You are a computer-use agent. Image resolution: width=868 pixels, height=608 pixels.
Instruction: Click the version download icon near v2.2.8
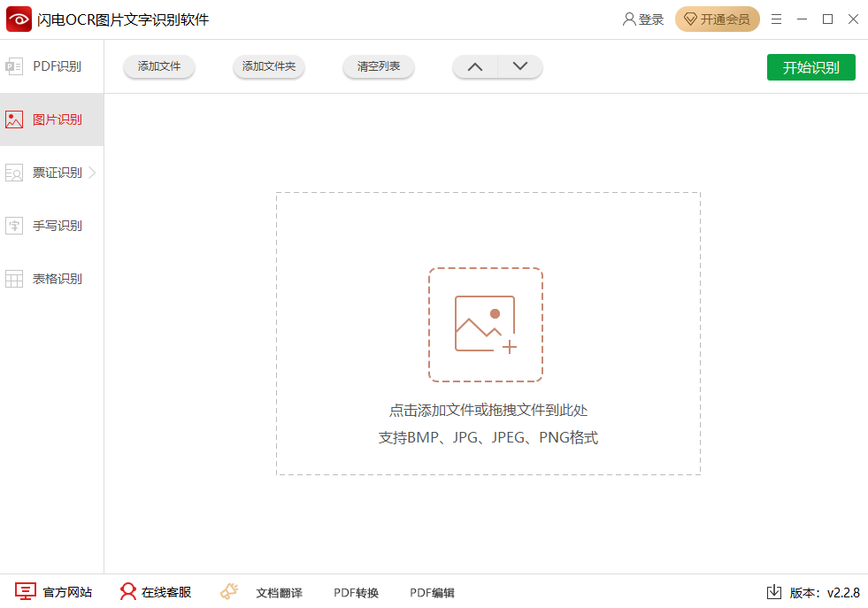773,592
